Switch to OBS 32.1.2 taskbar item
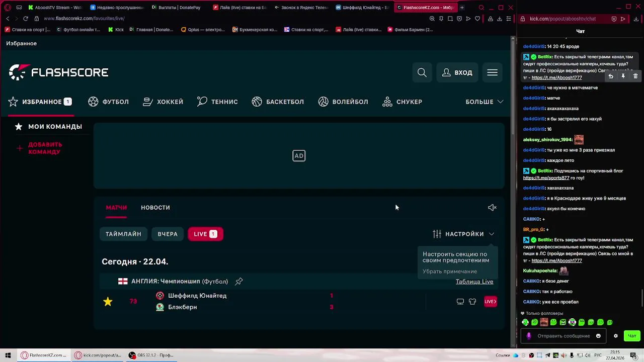 point(151,355)
